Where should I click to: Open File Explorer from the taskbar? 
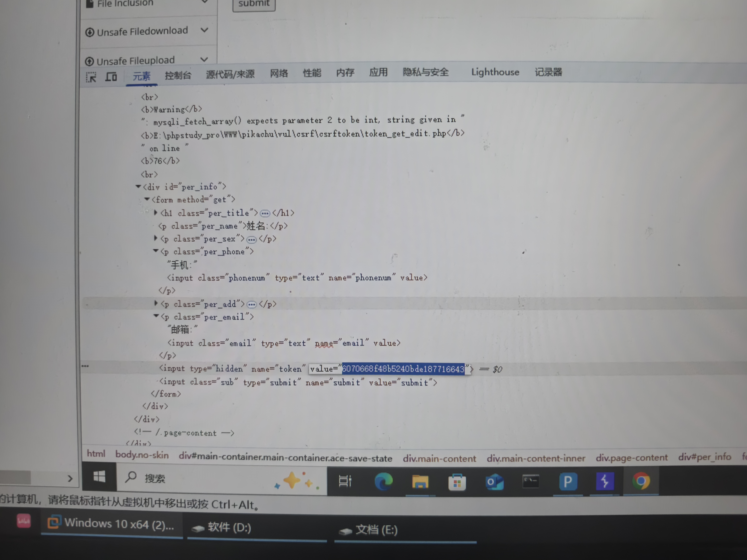click(x=420, y=482)
